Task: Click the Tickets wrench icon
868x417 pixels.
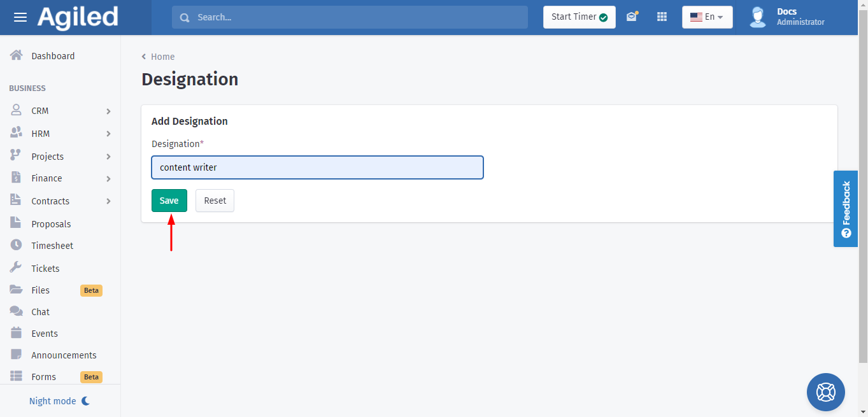Action: [17, 268]
